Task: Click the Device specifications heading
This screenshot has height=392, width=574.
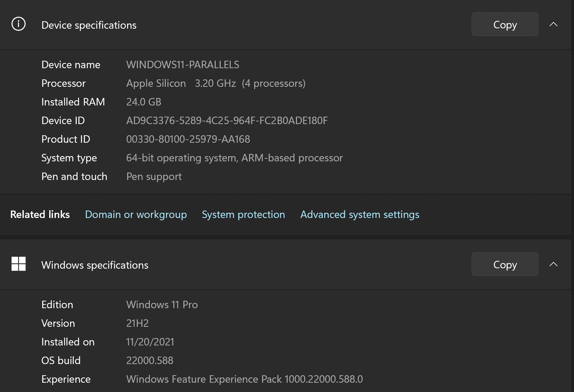Action: click(x=89, y=25)
